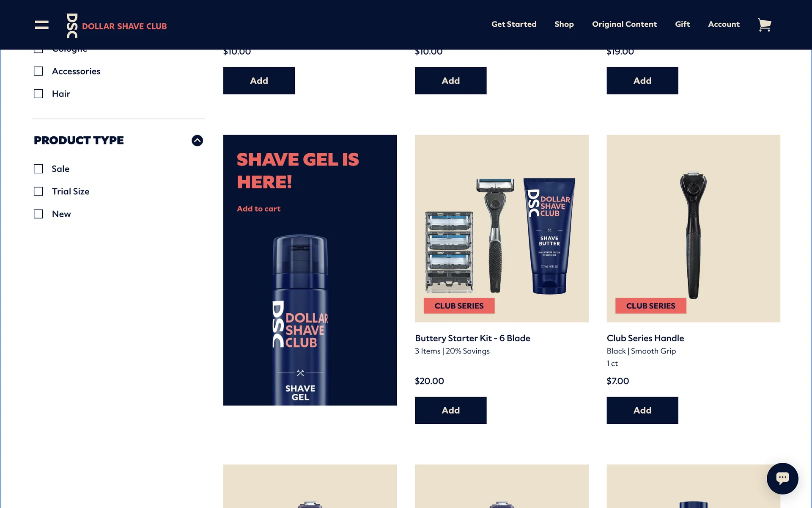Viewport: 812px width, 508px height.
Task: Check the Accessories filter checkbox
Action: [38, 71]
